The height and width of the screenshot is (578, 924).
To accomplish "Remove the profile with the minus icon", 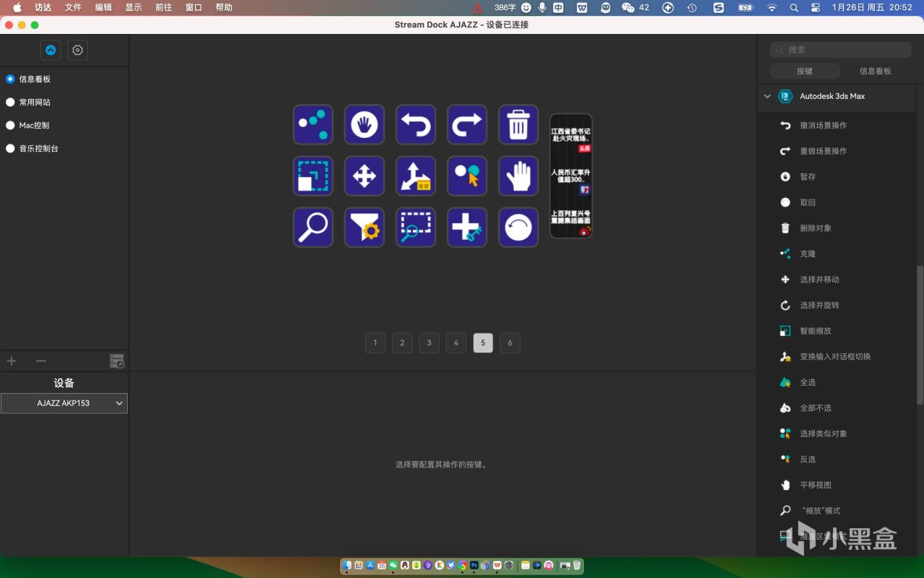I will click(x=41, y=361).
